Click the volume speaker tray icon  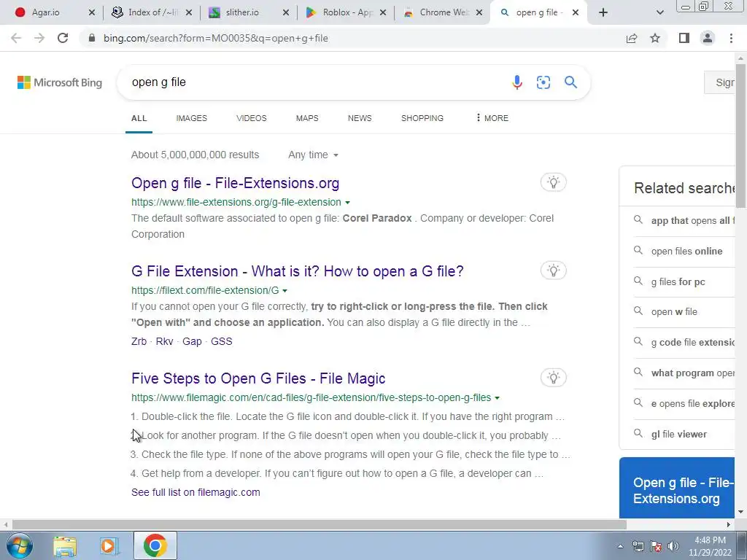[x=673, y=546]
